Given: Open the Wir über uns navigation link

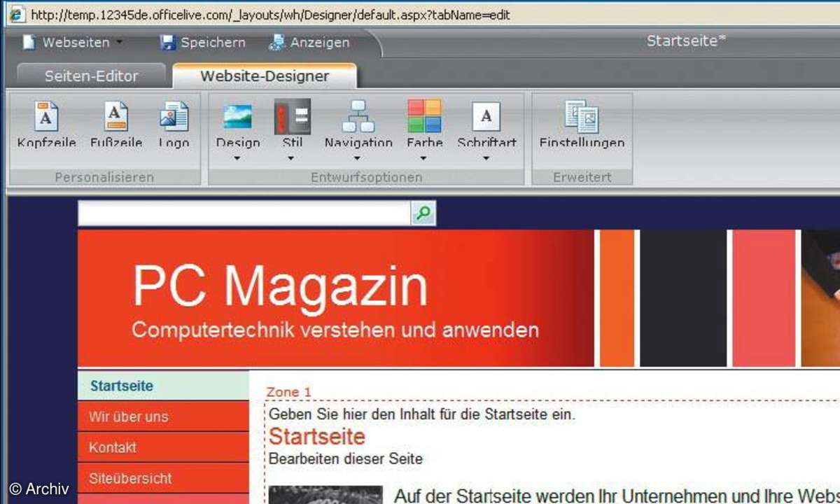Looking at the screenshot, I should pos(163,416).
